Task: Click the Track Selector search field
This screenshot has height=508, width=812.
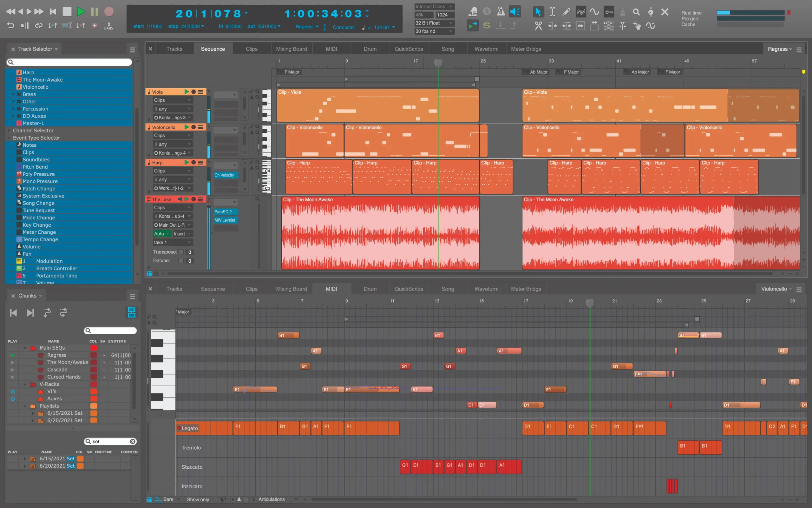Action: [69, 62]
